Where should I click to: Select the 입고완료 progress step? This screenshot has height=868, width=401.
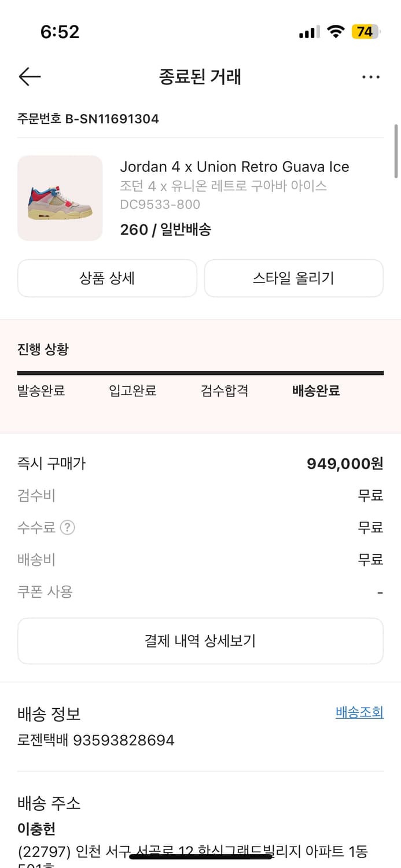coord(133,391)
